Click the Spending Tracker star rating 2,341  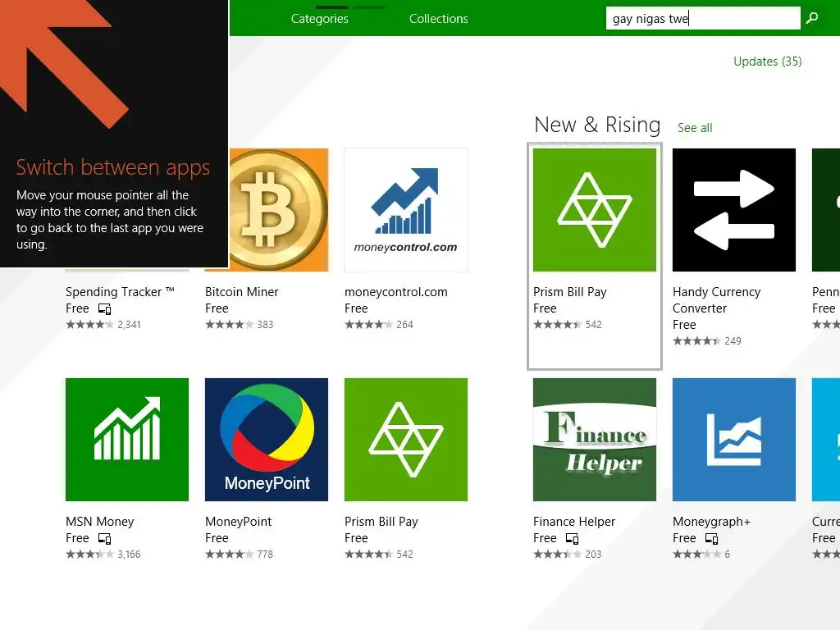pos(103,325)
